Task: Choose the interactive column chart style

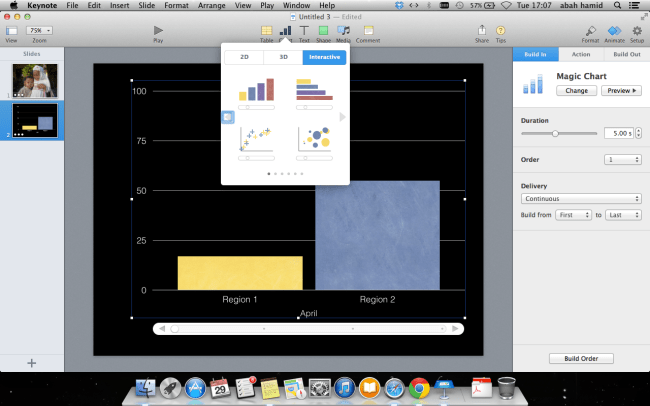Action: [256, 91]
